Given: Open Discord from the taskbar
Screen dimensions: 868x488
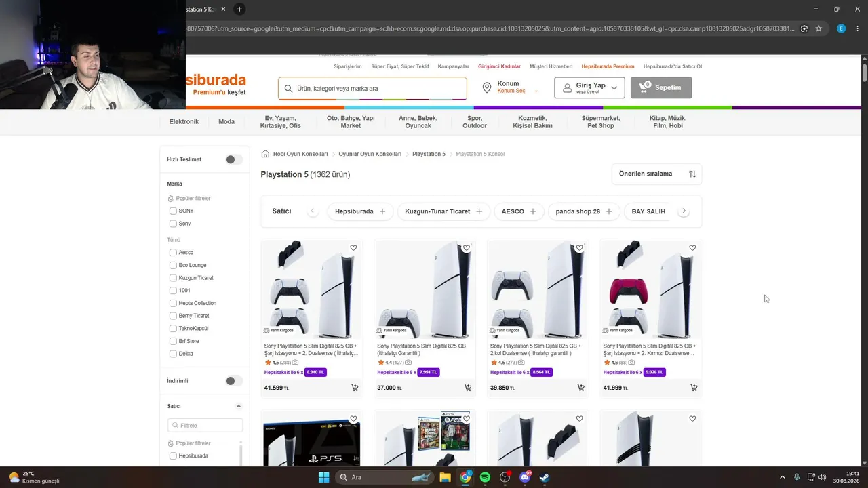Looking at the screenshot, I should pyautogui.click(x=525, y=477).
